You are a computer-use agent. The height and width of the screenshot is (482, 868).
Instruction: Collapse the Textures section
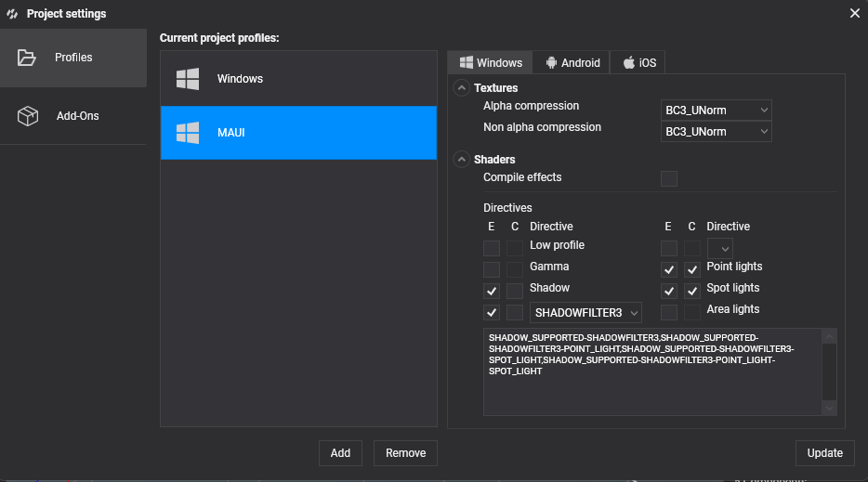click(462, 88)
